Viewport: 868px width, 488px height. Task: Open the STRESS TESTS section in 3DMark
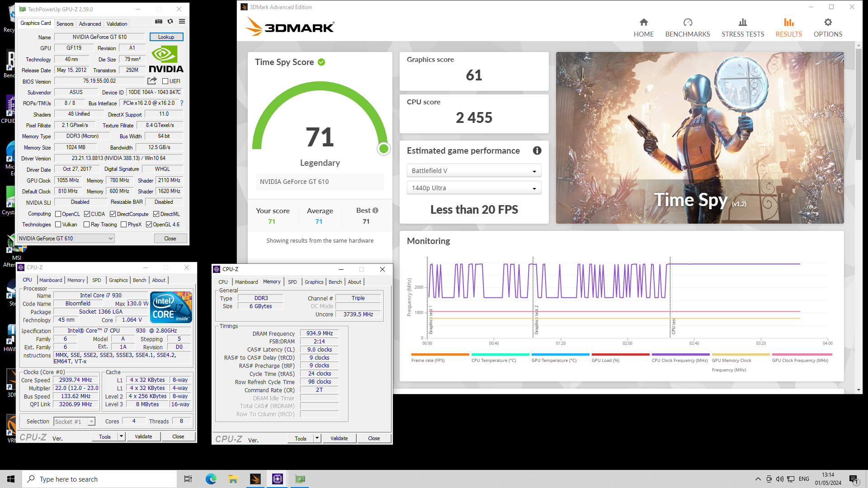coord(742,28)
